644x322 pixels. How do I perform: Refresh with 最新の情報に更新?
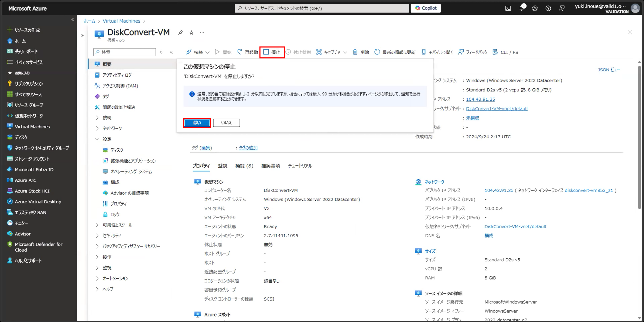click(x=395, y=52)
